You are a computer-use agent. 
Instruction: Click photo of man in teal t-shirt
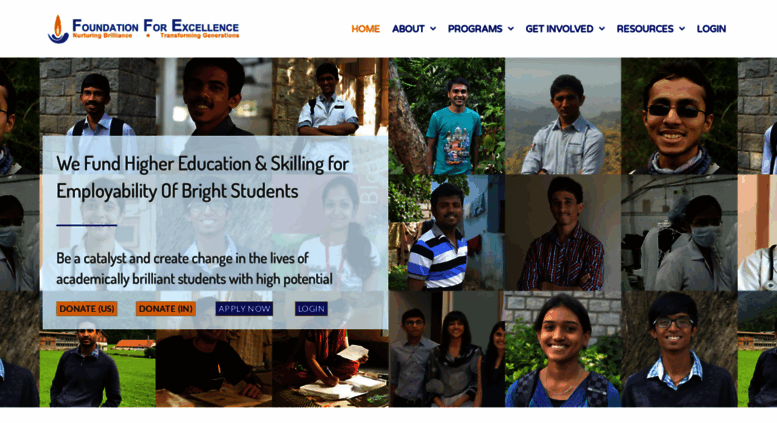click(447, 116)
